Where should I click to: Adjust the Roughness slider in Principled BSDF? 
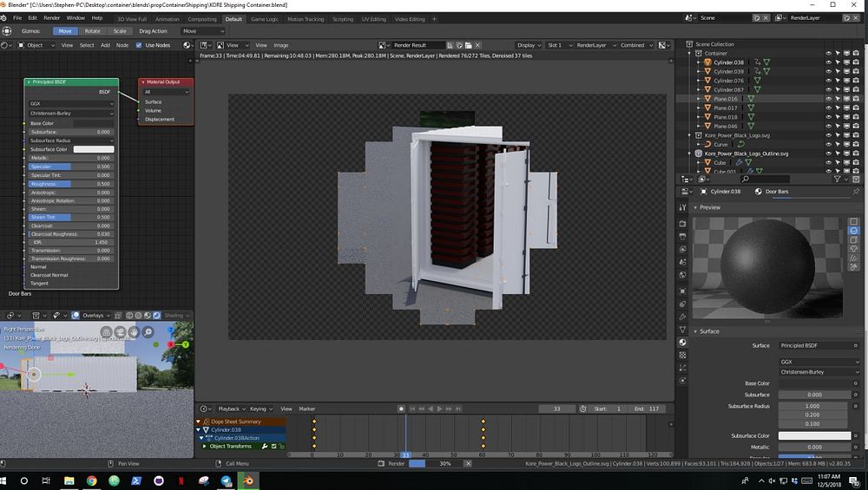(x=71, y=183)
